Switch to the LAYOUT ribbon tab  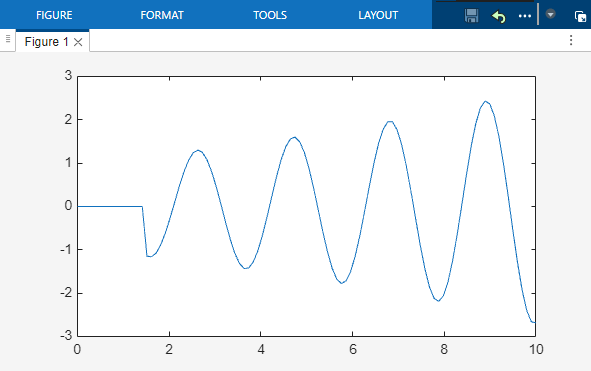click(x=378, y=15)
